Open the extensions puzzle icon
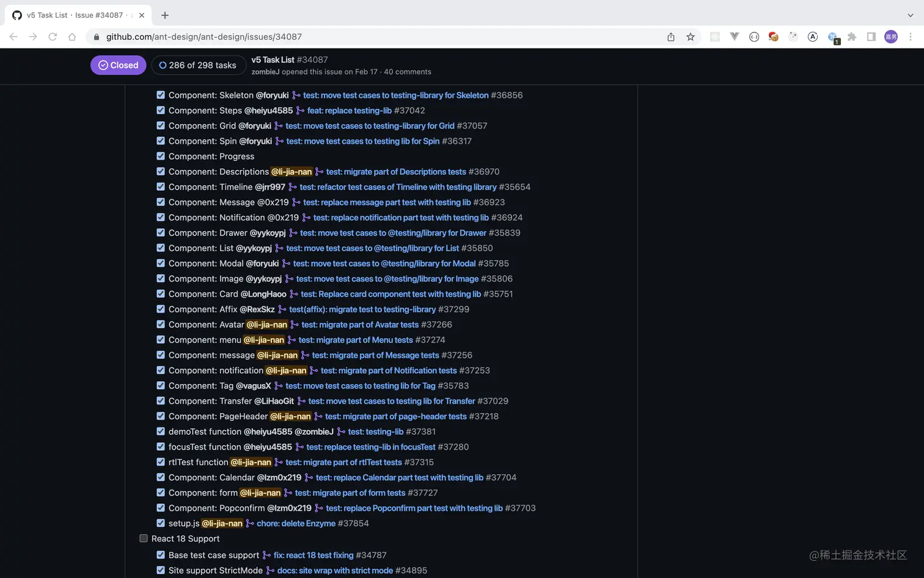This screenshot has height=578, width=924. point(852,37)
